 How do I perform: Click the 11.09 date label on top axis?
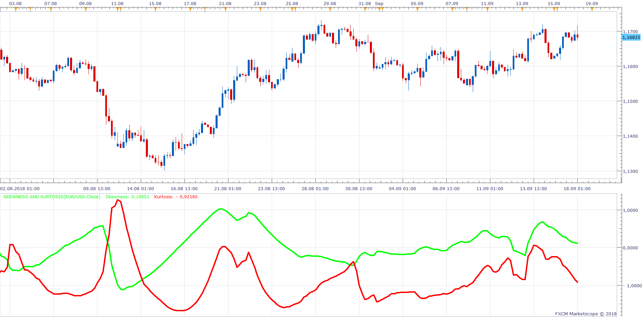pos(487,4)
